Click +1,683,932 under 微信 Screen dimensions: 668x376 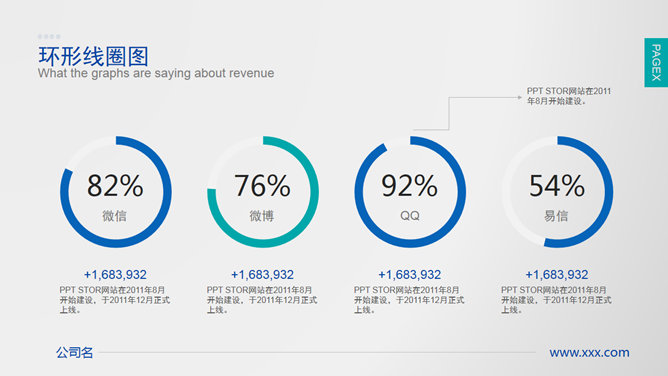(115, 275)
